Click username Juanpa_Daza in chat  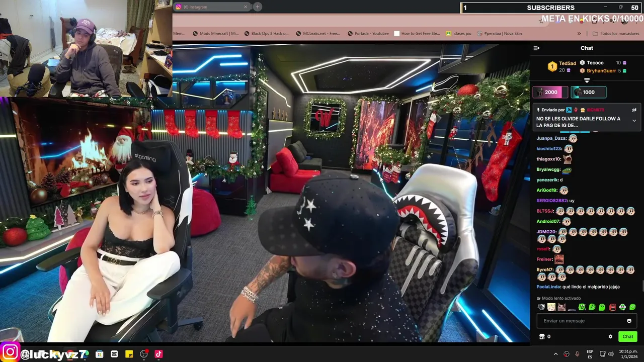coord(551,138)
